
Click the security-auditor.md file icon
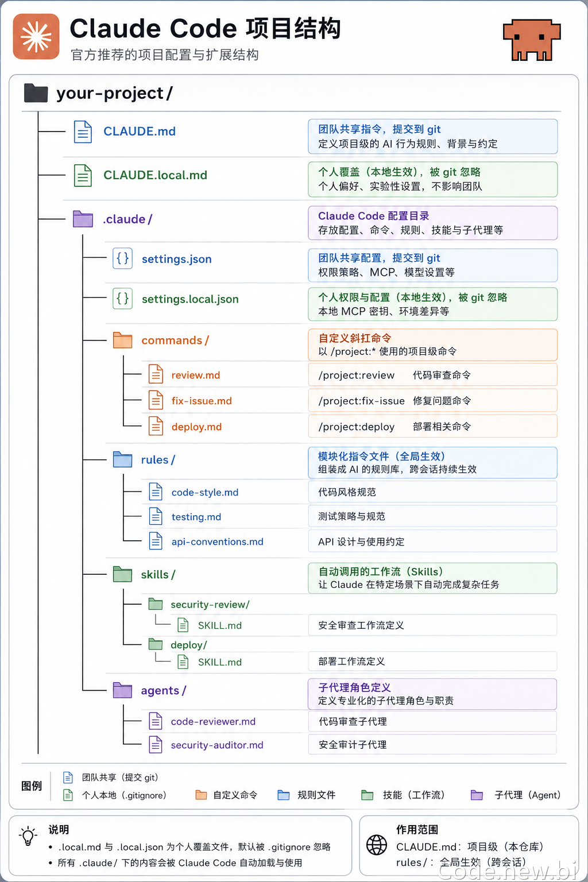(156, 745)
